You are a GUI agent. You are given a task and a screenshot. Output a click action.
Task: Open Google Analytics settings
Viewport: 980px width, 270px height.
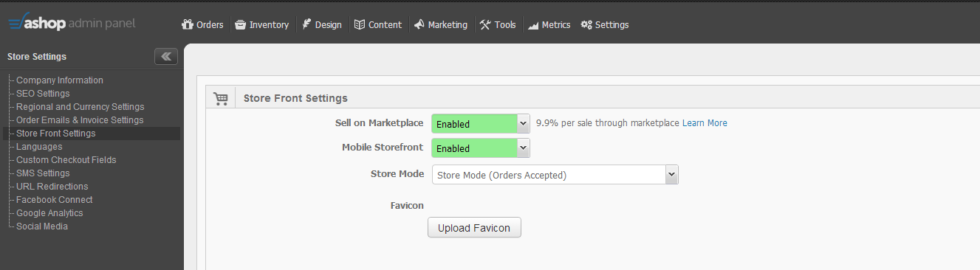click(49, 213)
